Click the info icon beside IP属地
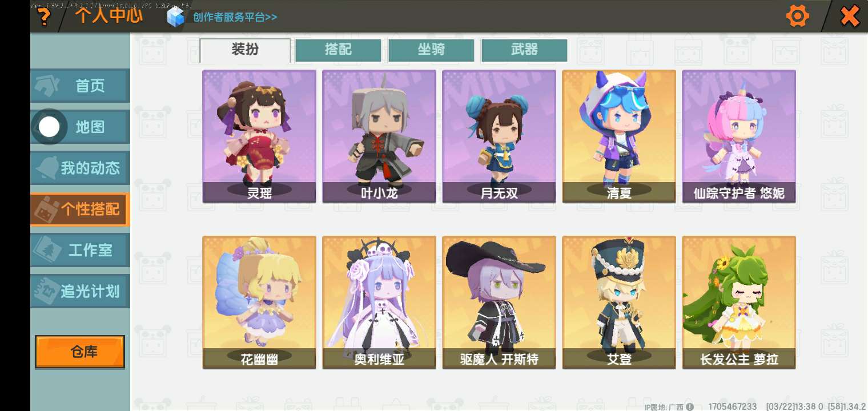The height and width of the screenshot is (411, 868). 690,406
